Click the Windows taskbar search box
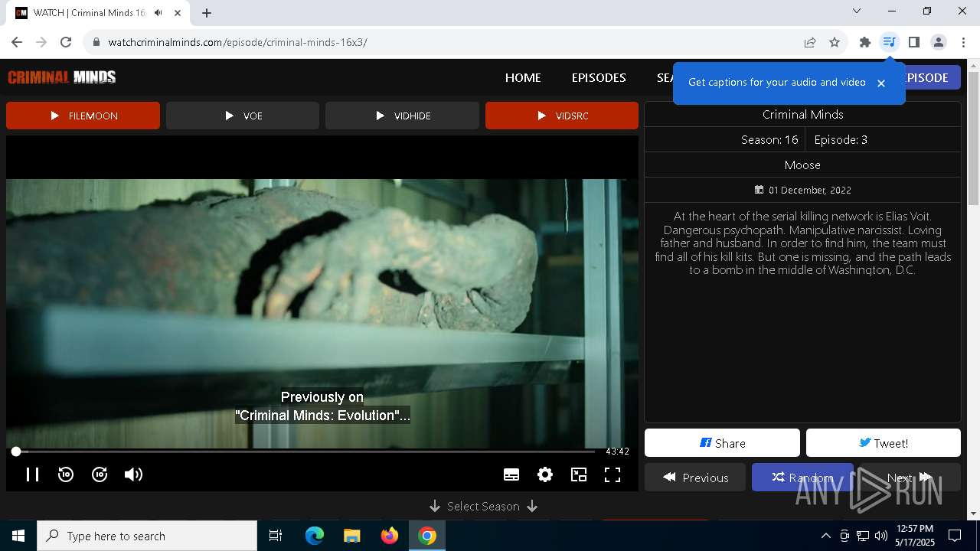980x551 pixels. click(x=147, y=536)
